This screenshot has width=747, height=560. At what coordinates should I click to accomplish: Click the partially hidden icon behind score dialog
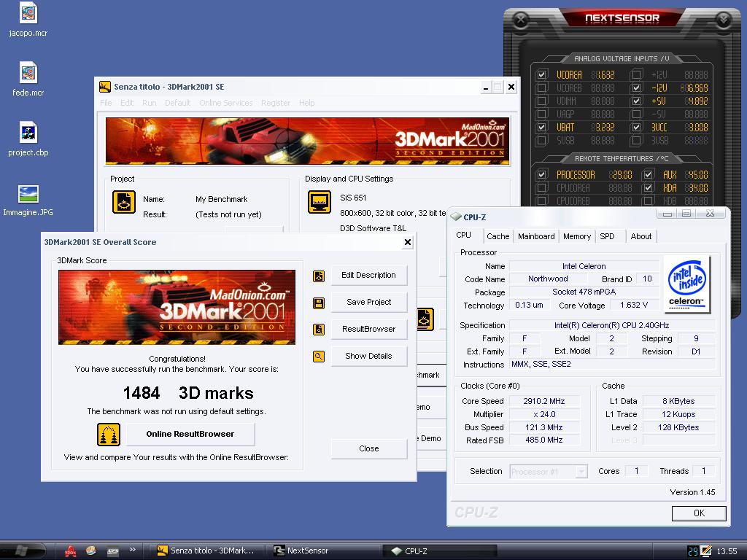[425, 319]
